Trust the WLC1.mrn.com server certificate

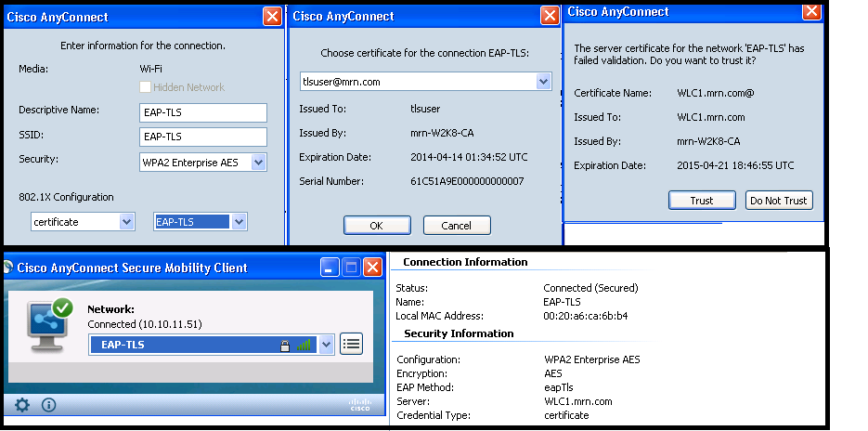[702, 201]
